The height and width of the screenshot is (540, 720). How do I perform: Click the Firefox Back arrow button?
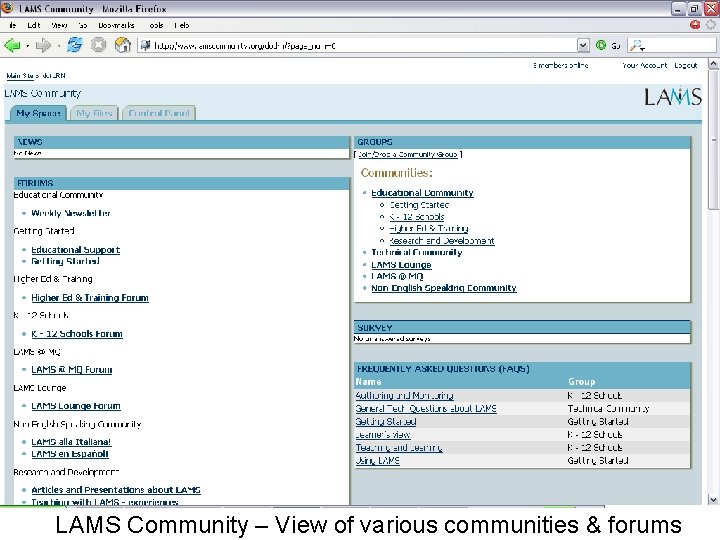12,45
